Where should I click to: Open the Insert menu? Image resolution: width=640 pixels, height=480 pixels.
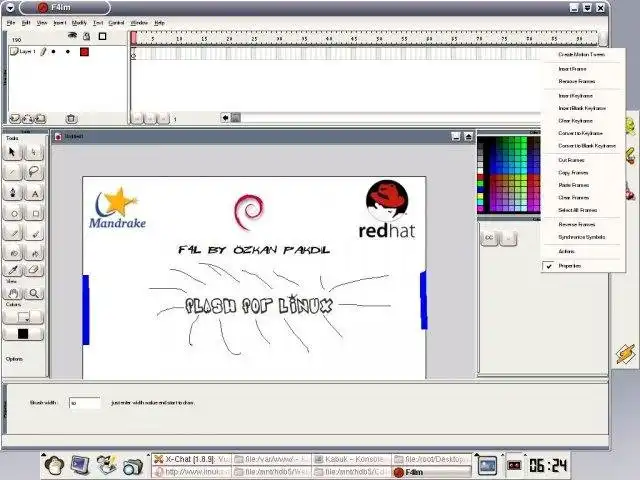pos(60,23)
